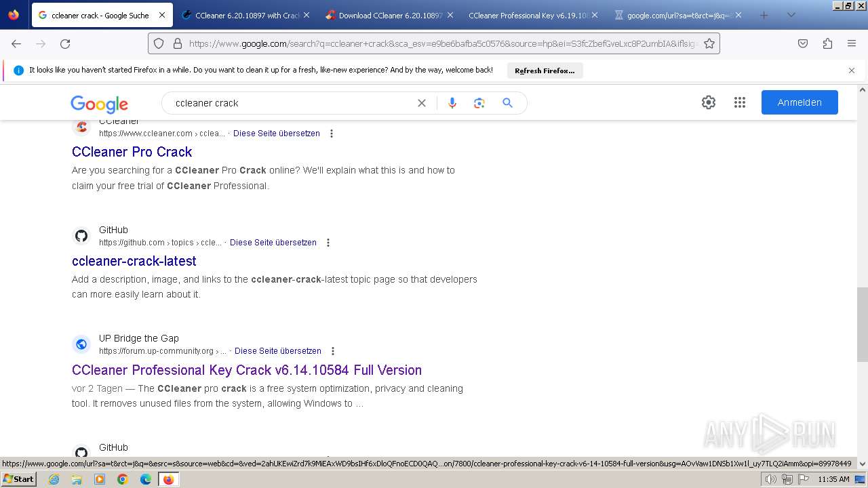Submit search with magnifier icon

coord(507,103)
